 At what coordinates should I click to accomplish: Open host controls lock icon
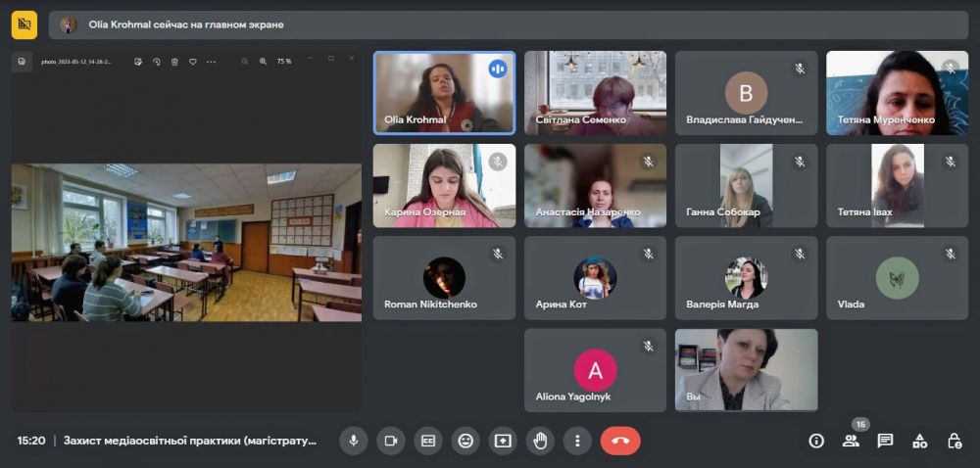click(954, 441)
